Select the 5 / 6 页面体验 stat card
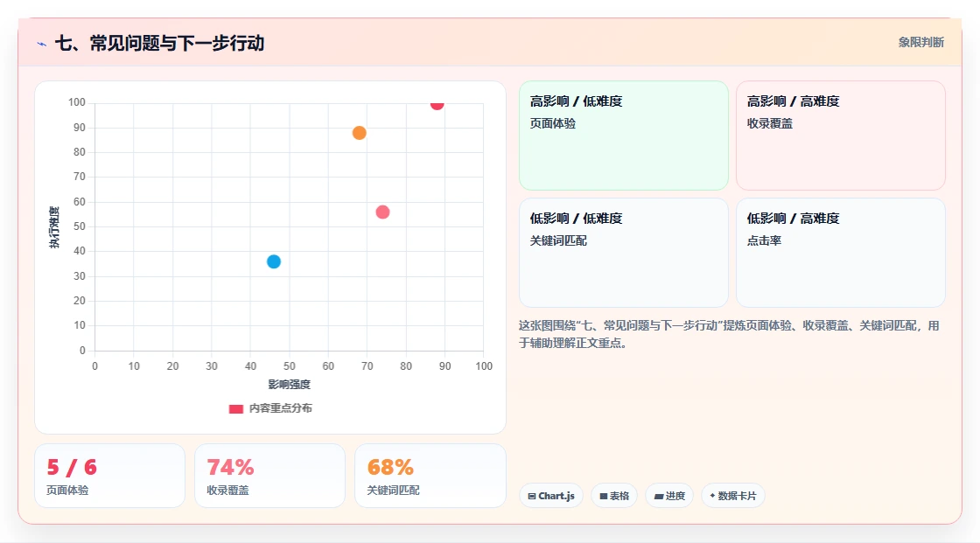Viewport: 980px width, 543px height. click(x=110, y=476)
